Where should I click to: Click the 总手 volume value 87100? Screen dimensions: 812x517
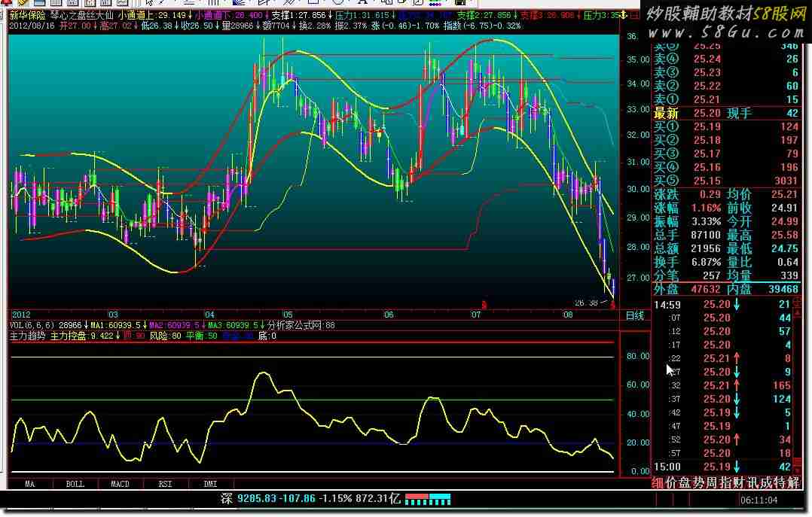click(706, 235)
